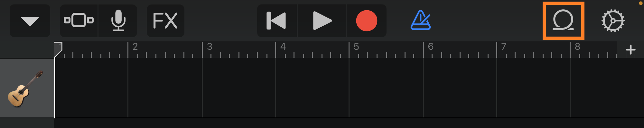Image resolution: width=644 pixels, height=128 pixels.
Task: Click the playhead marker at bar 1
Action: (x=58, y=50)
